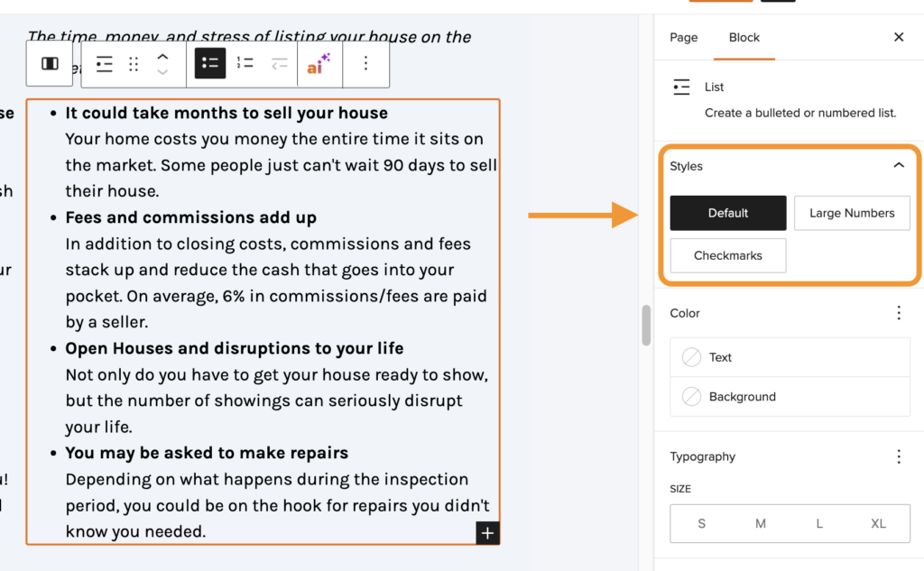Click "It could take months to sell your house"
This screenshot has width=924, height=571.
pyautogui.click(x=226, y=113)
